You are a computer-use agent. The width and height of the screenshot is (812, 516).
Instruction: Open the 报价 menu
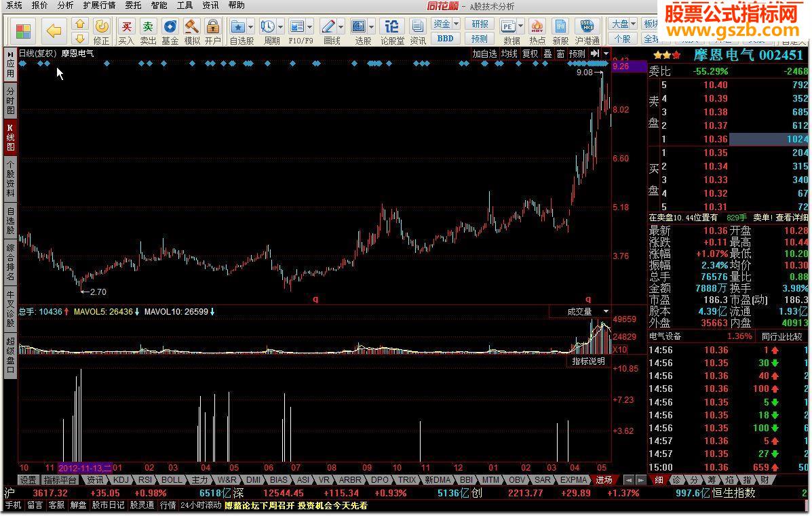[x=39, y=5]
